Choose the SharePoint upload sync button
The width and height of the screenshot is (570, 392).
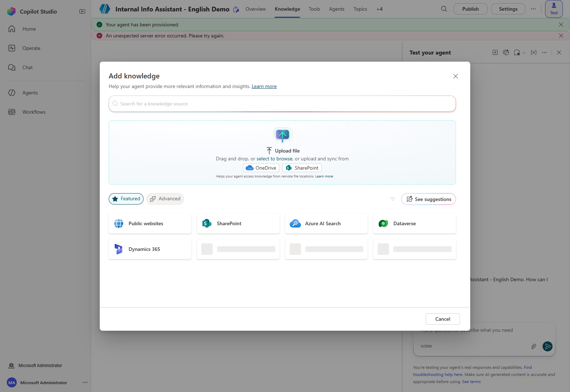(302, 168)
